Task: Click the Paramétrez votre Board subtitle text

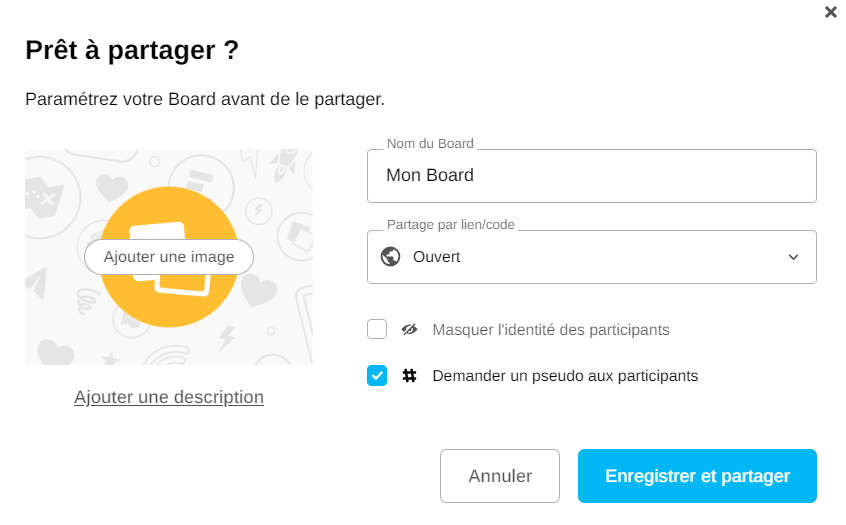Action: (205, 100)
